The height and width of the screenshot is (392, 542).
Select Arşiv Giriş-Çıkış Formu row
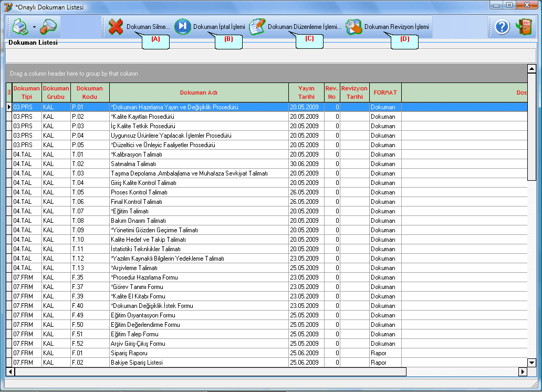[x=266, y=344]
